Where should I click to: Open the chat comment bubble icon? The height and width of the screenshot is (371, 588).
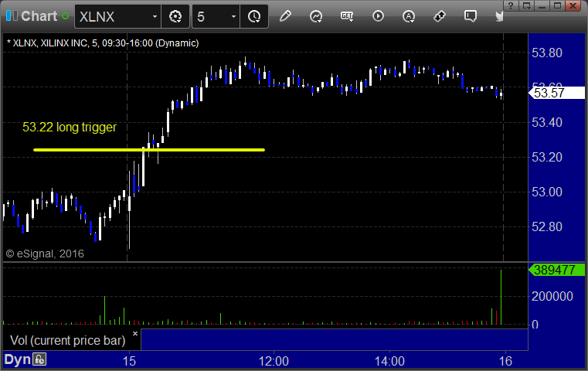click(x=471, y=16)
